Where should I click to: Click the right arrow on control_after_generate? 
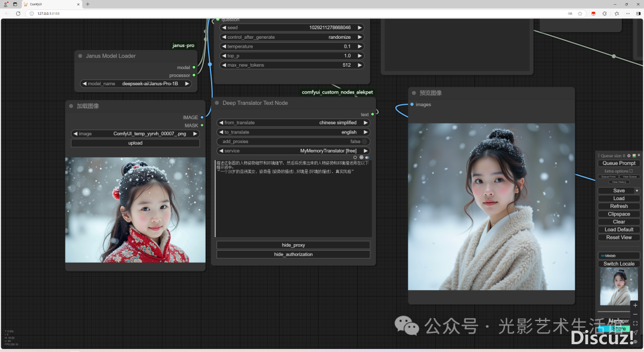click(x=360, y=37)
